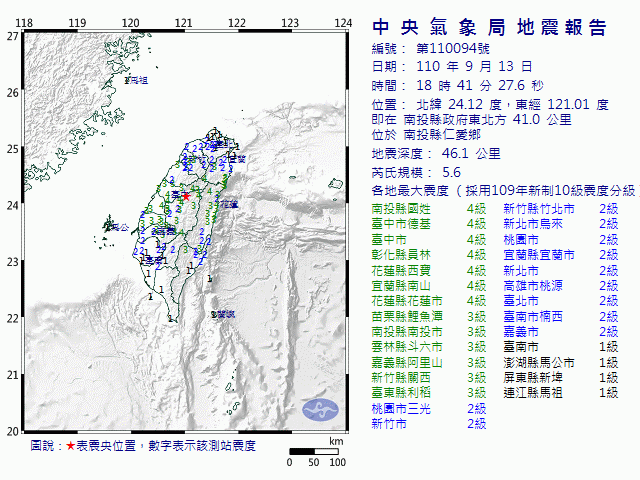
Task: Select the 花蓮縣西寶 intensity row
Action: 429,271
